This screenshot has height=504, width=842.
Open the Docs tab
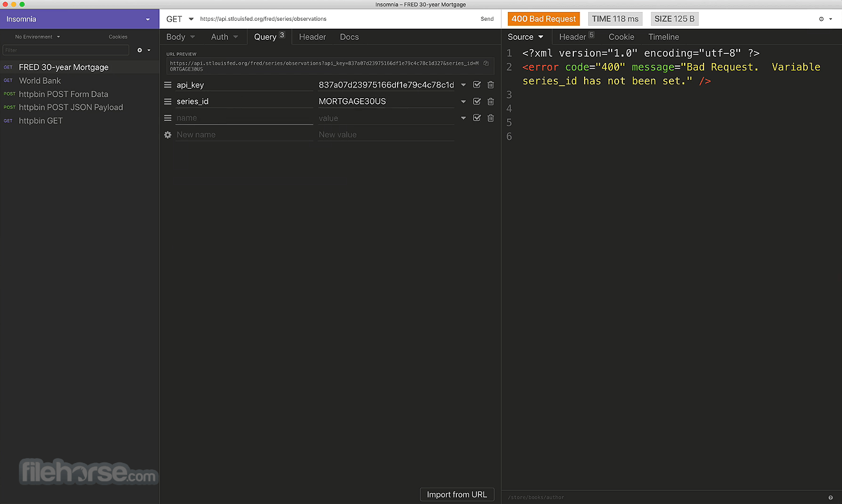349,37
